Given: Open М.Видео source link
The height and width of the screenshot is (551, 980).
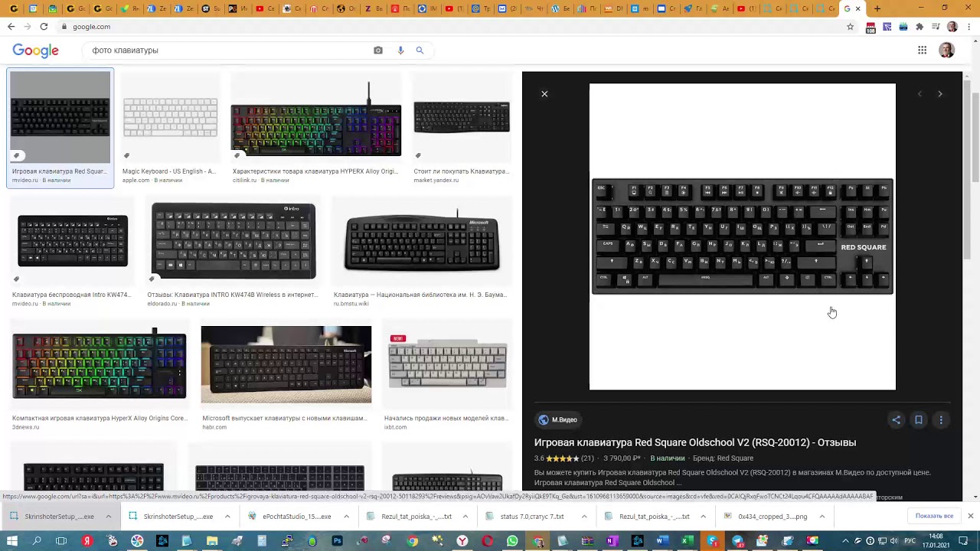Looking at the screenshot, I should click(558, 419).
